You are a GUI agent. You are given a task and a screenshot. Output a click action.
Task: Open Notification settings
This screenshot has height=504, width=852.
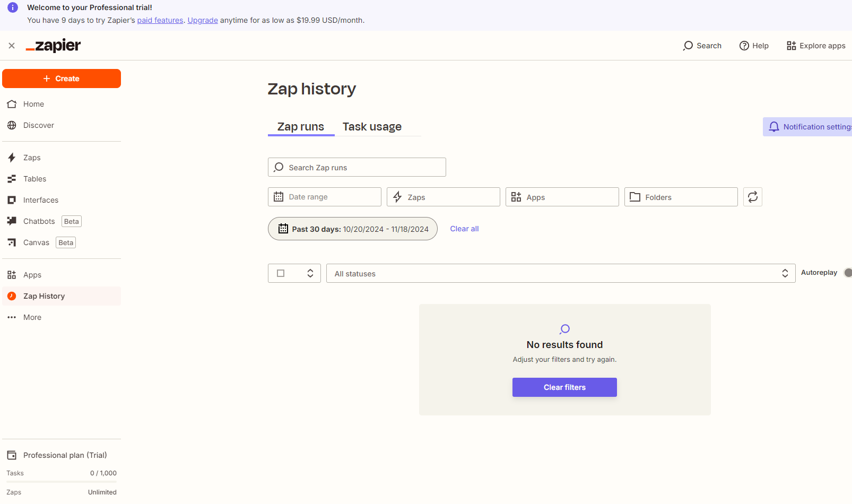807,127
